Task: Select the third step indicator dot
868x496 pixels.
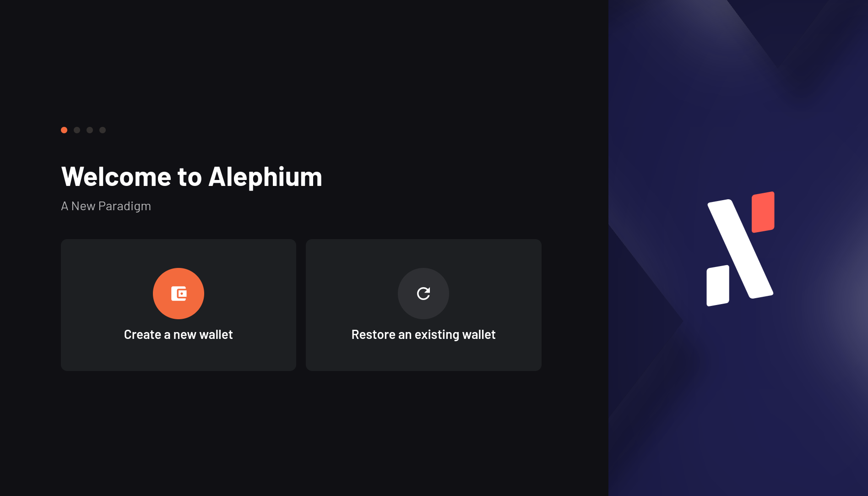Action: click(90, 130)
